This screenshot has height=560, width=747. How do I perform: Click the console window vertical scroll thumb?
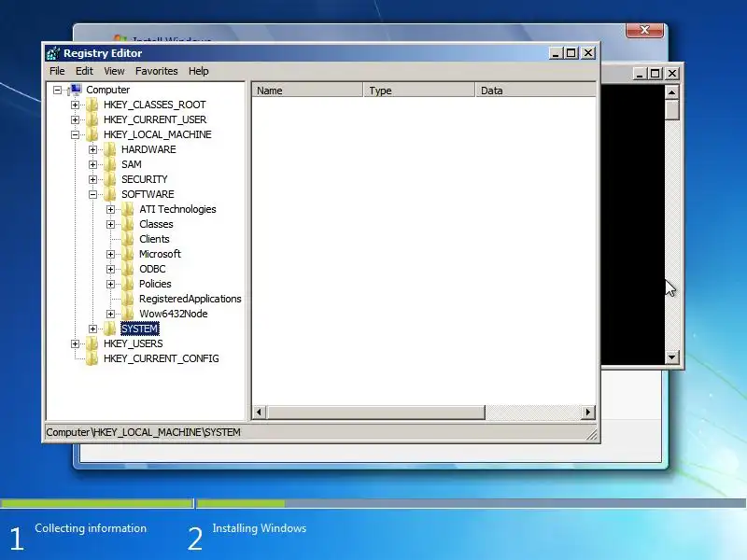(x=671, y=109)
